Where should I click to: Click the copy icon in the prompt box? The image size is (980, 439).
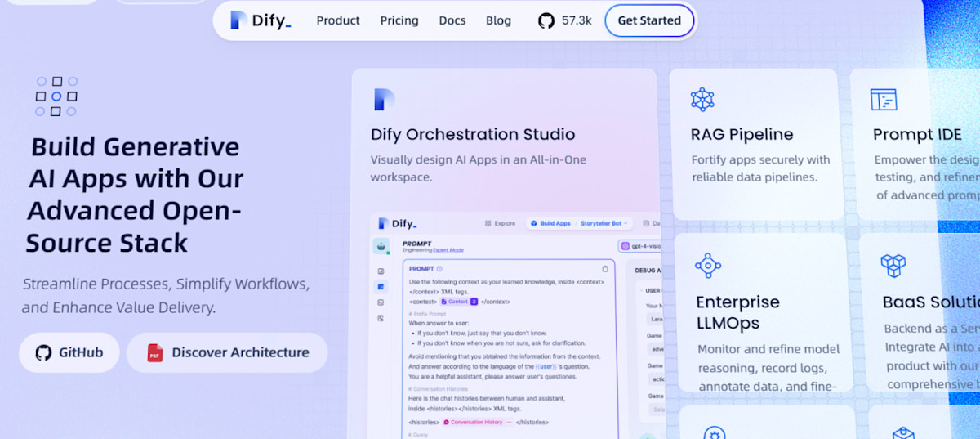point(605,268)
